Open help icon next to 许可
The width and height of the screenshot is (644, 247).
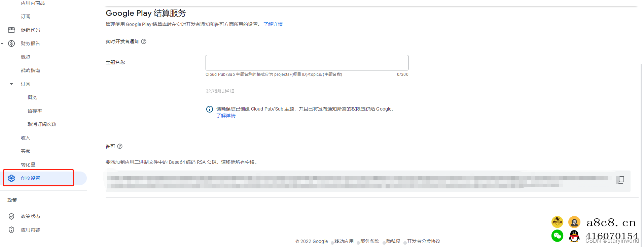[x=120, y=146]
